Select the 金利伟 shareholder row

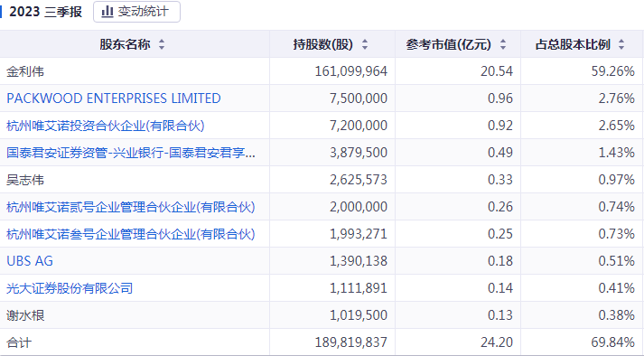(322, 71)
